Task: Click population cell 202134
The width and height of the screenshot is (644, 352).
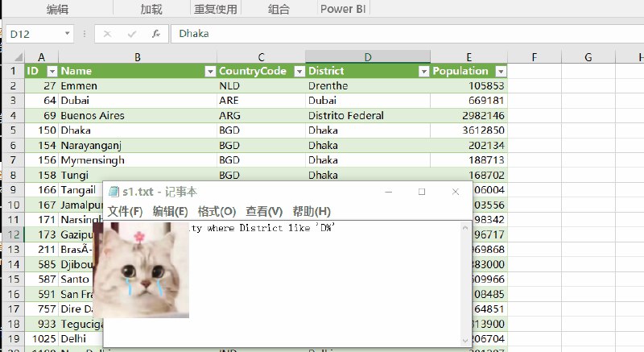Action: [469, 146]
